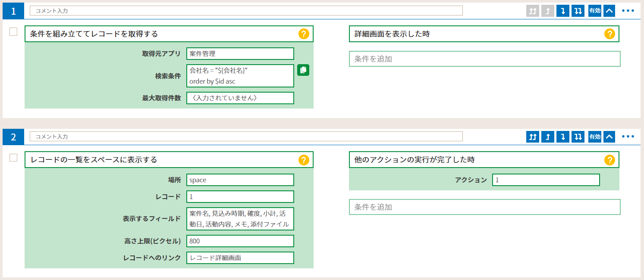Click move-up arrow icon in row 2

[548, 137]
